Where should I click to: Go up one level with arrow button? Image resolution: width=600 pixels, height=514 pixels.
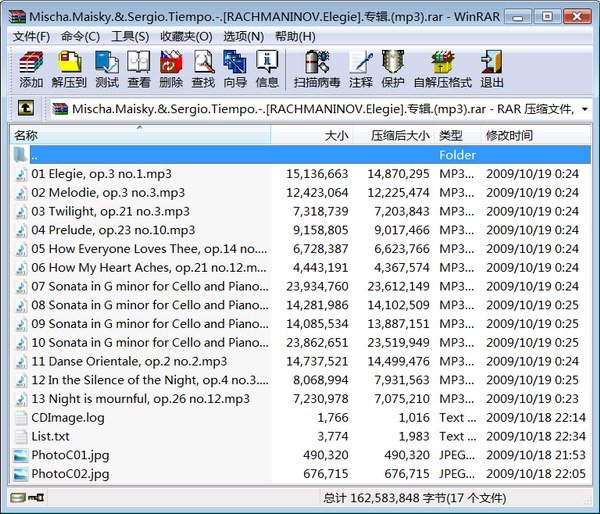tap(26, 108)
